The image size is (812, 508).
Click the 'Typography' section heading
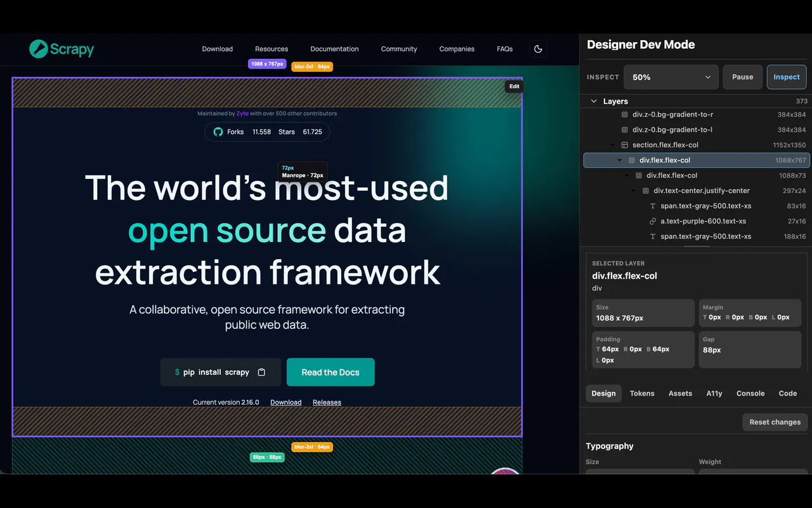click(x=610, y=446)
